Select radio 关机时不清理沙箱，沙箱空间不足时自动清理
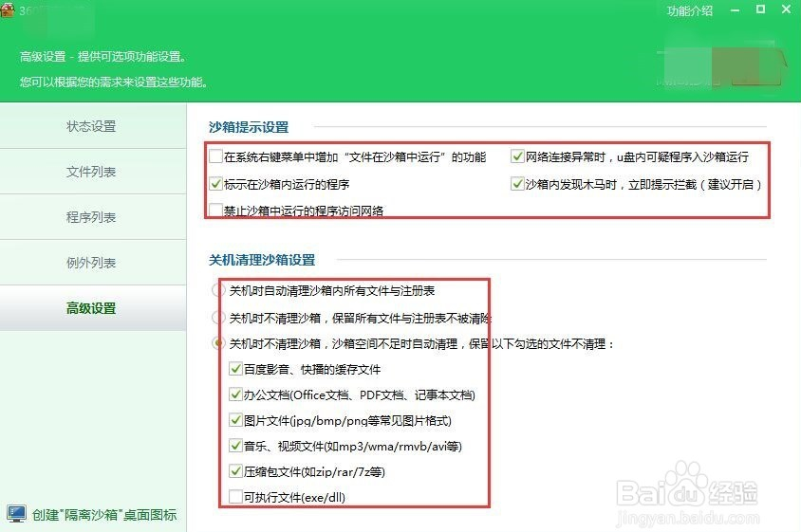The image size is (801, 532). click(x=218, y=343)
